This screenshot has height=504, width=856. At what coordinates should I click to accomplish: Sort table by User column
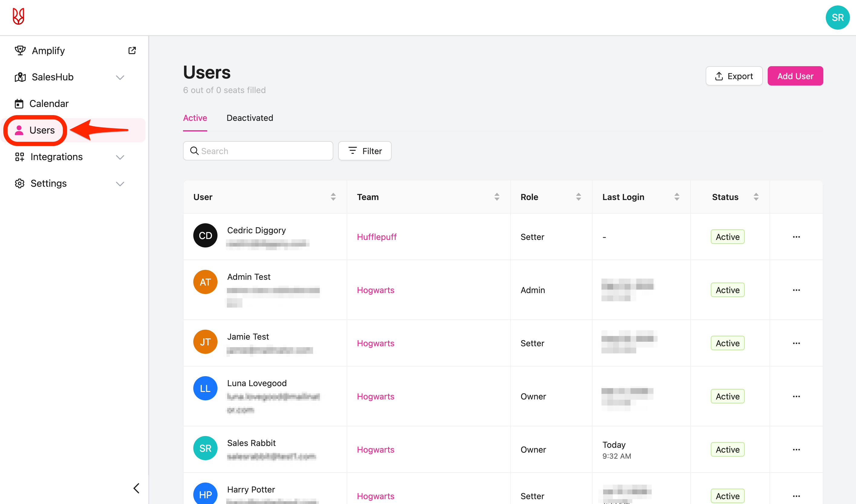pos(333,197)
